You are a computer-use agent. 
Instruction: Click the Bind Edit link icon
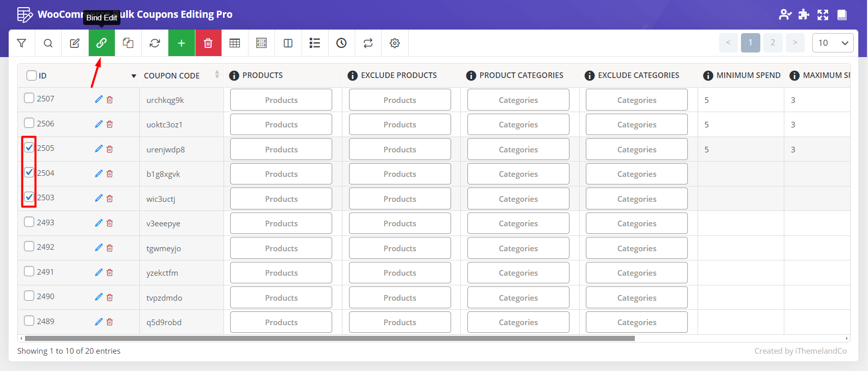click(102, 43)
